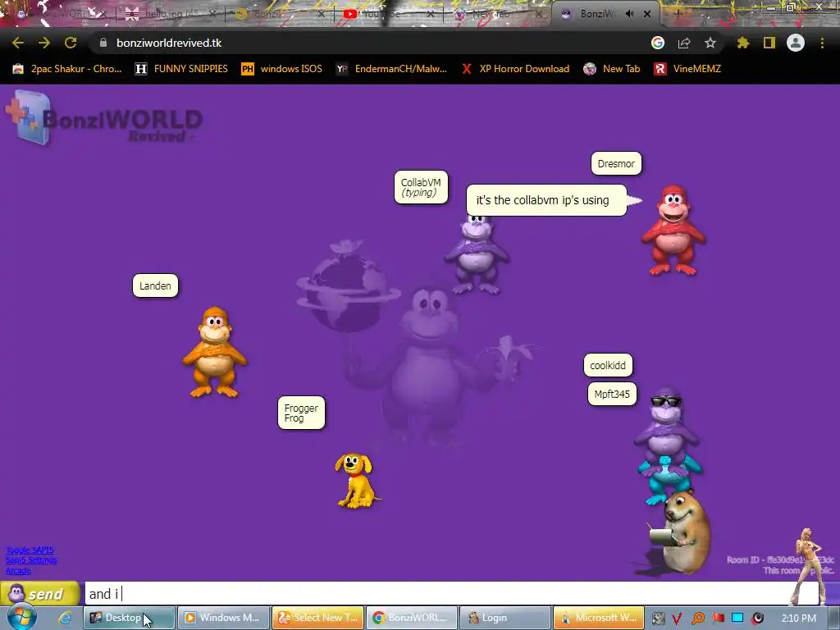
Task: Click the CollabVM name tag
Action: tap(421, 187)
